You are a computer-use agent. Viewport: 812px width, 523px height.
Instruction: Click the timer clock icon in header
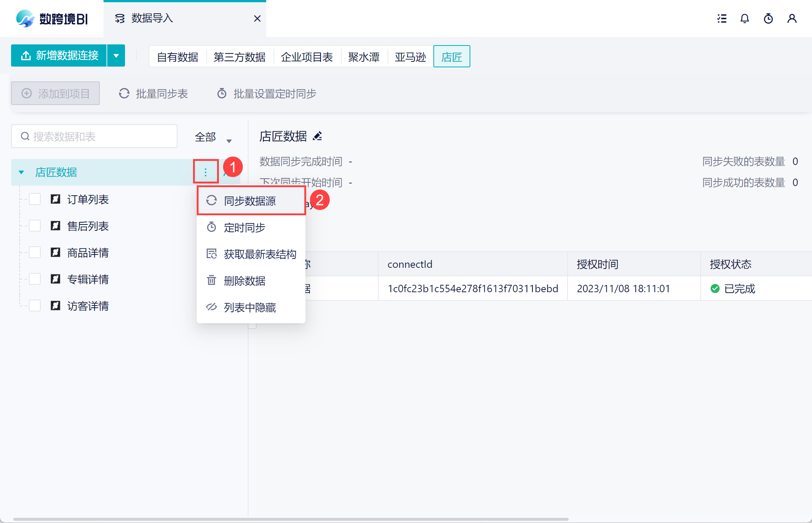click(768, 18)
